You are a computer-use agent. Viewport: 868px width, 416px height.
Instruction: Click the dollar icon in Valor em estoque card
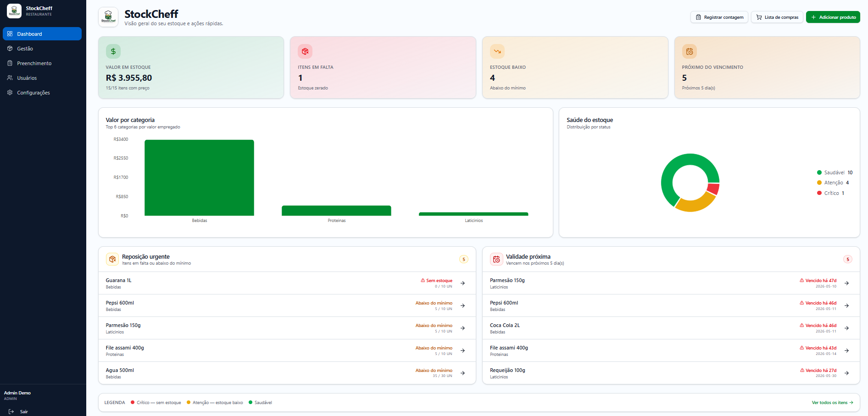pyautogui.click(x=113, y=51)
